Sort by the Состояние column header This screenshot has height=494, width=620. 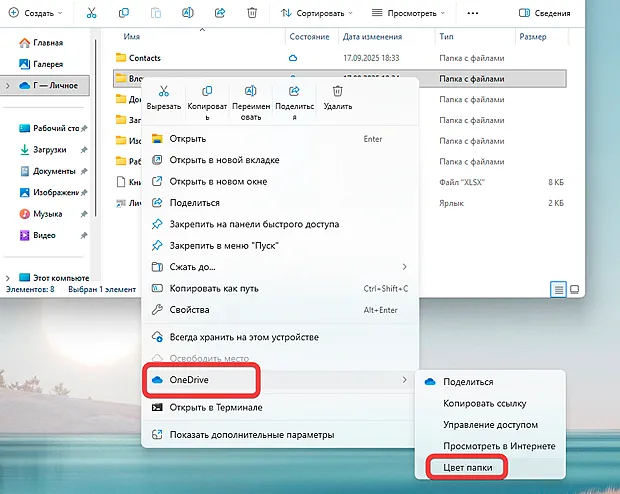(x=309, y=36)
